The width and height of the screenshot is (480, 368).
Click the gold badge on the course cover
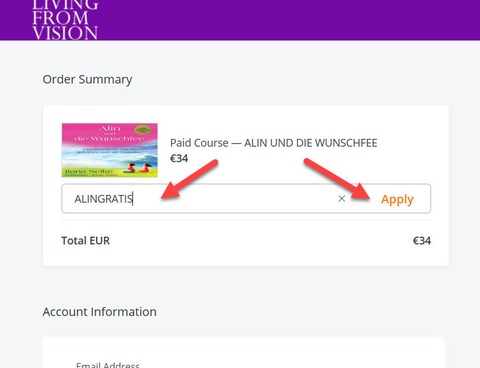pyautogui.click(x=143, y=130)
